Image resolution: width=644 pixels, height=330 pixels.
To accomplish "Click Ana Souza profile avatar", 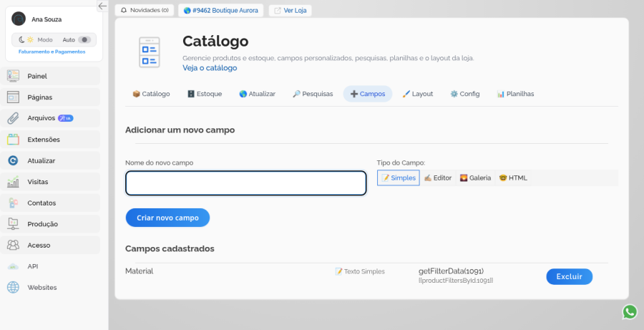I will pyautogui.click(x=19, y=19).
